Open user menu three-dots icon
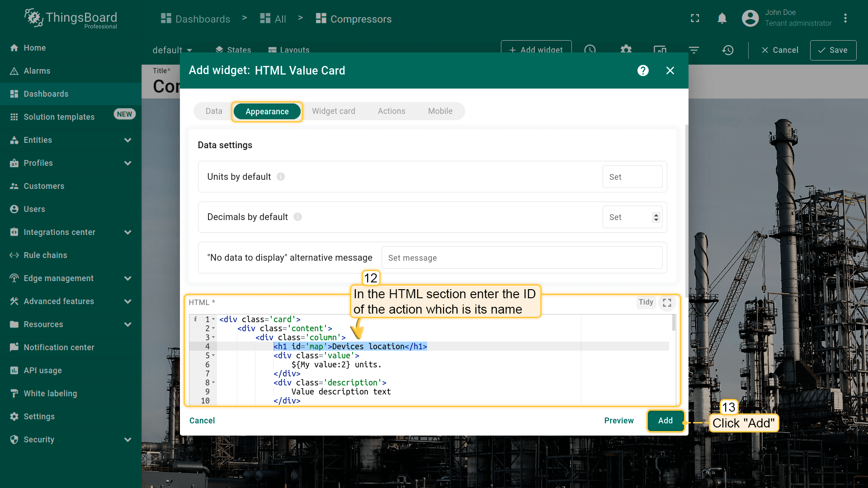 click(845, 19)
